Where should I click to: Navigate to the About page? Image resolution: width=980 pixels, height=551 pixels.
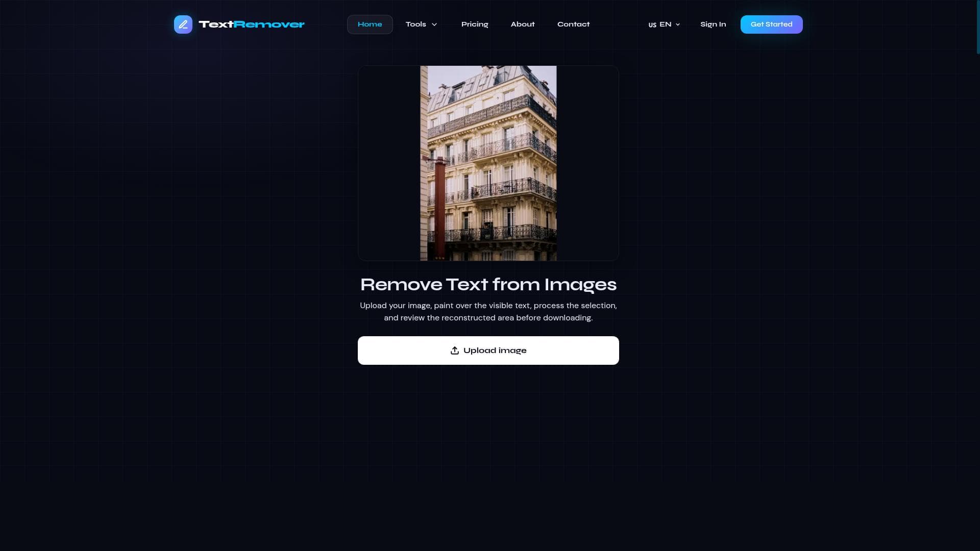click(523, 24)
